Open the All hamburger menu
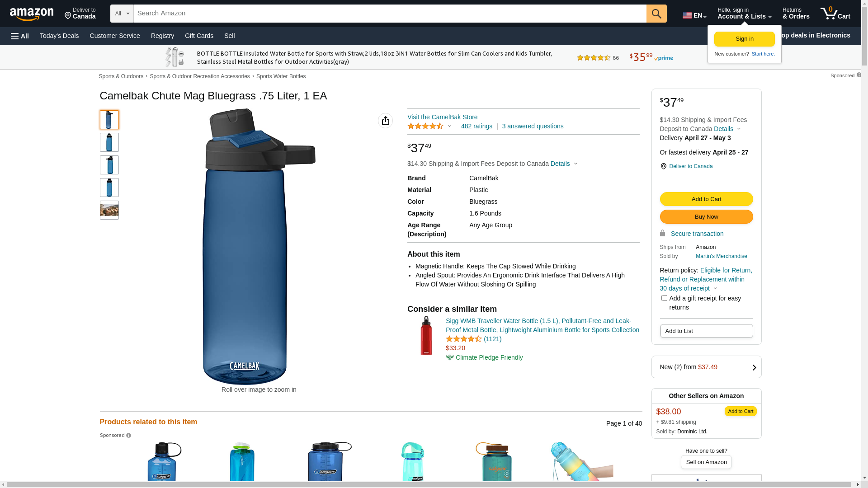The image size is (868, 488). tap(20, 36)
